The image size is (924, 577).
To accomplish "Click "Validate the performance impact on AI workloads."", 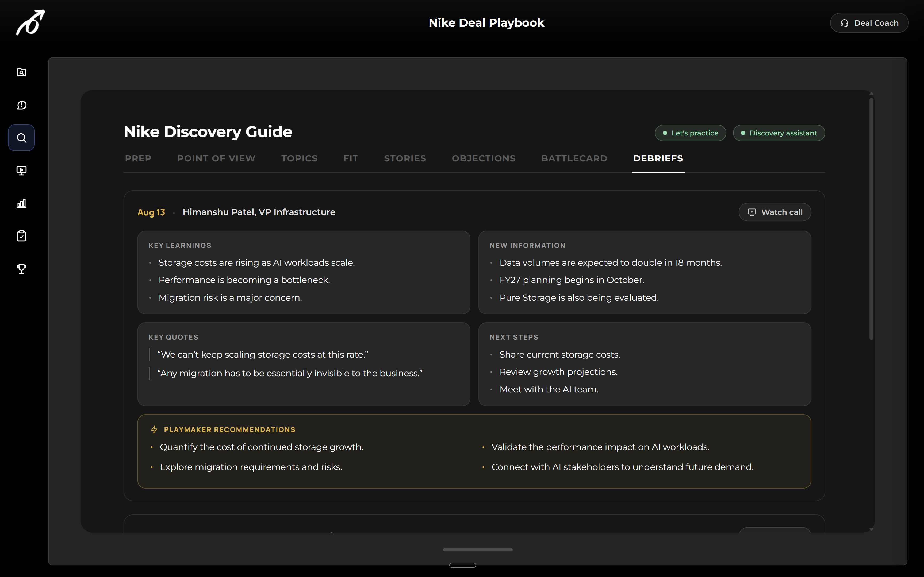I will click(x=600, y=447).
